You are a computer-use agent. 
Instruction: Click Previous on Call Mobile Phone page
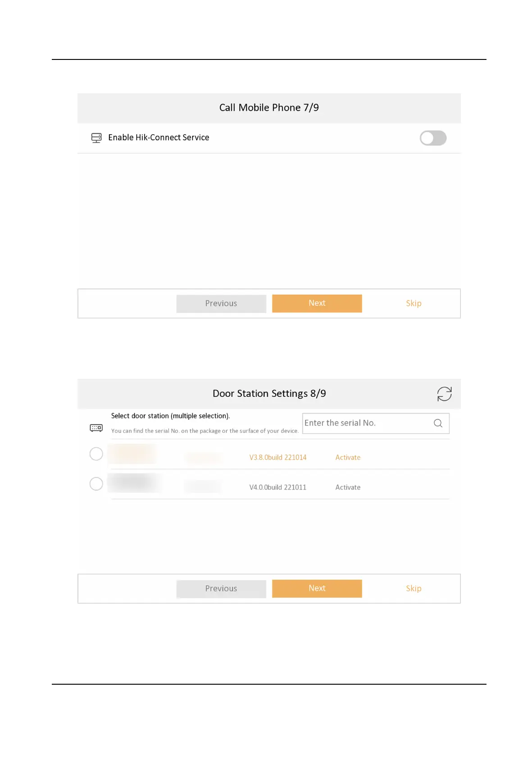221,304
